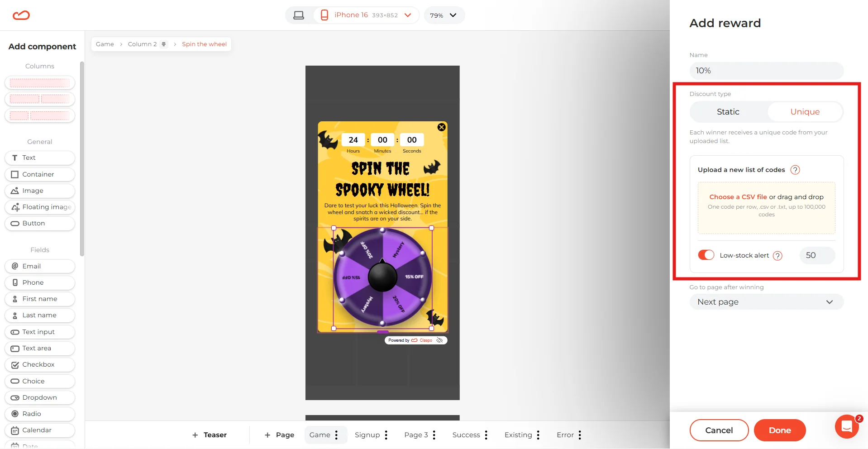Open the chat support widget
Screen dimensions: 868x449
(847, 426)
